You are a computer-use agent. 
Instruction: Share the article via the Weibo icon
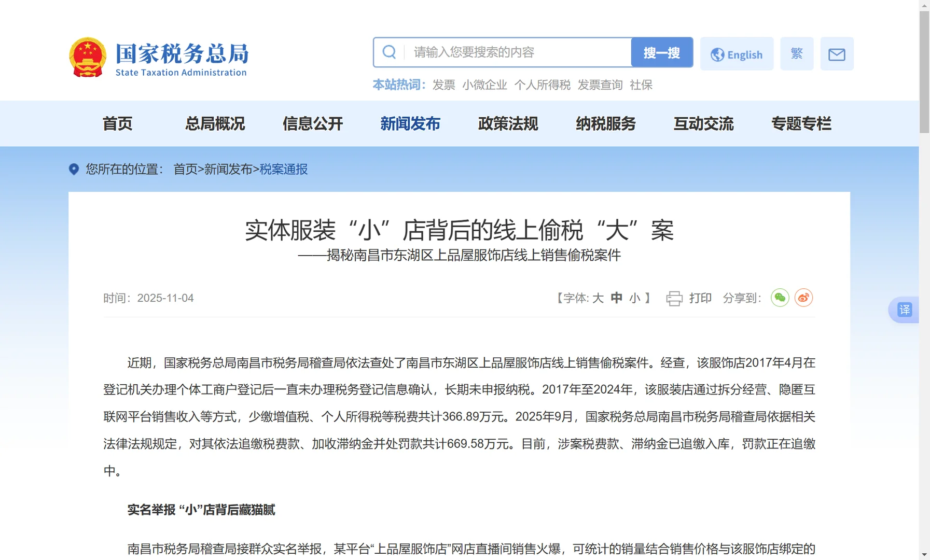click(x=803, y=298)
